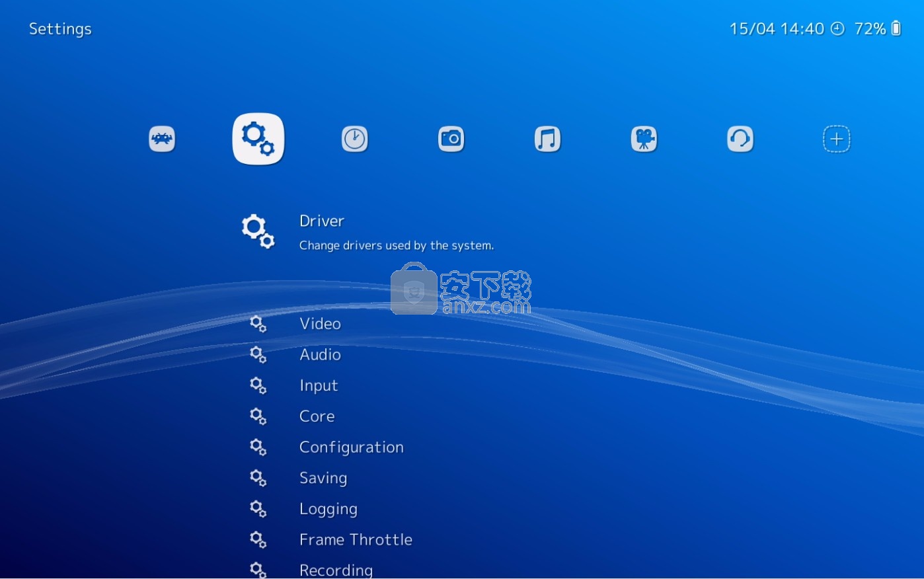Open the Input settings entry
This screenshot has width=924, height=579.
(x=319, y=386)
